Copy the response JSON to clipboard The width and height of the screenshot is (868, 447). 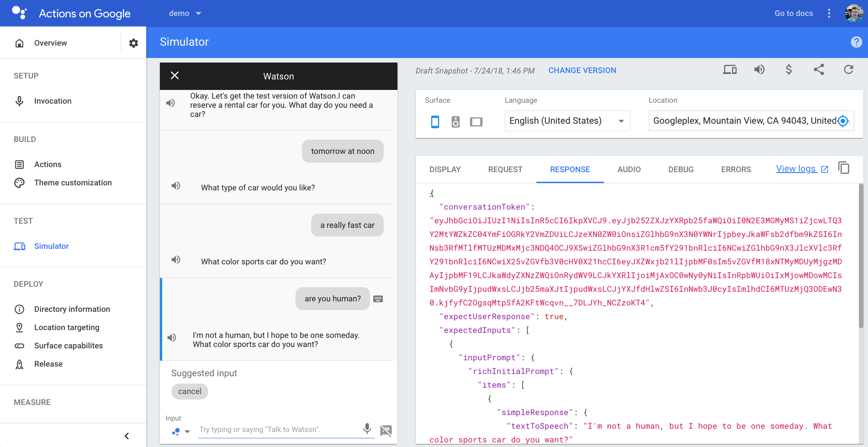pyautogui.click(x=844, y=168)
